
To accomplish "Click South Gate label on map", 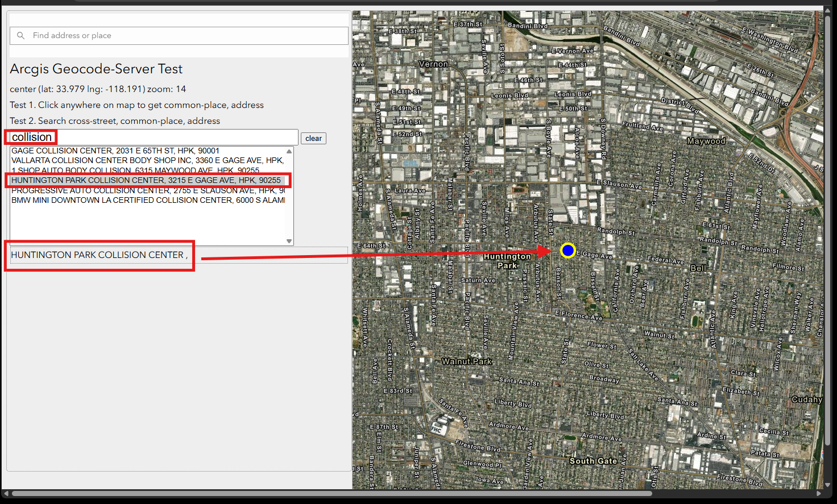I will 593,461.
